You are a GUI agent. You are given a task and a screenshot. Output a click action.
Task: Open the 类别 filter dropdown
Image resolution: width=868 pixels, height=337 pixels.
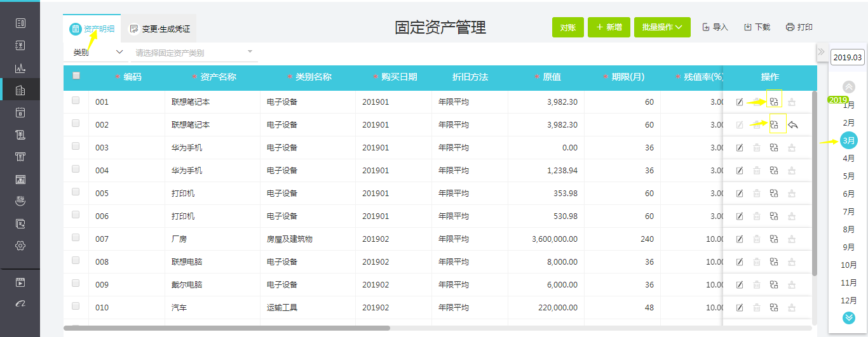[x=98, y=53]
